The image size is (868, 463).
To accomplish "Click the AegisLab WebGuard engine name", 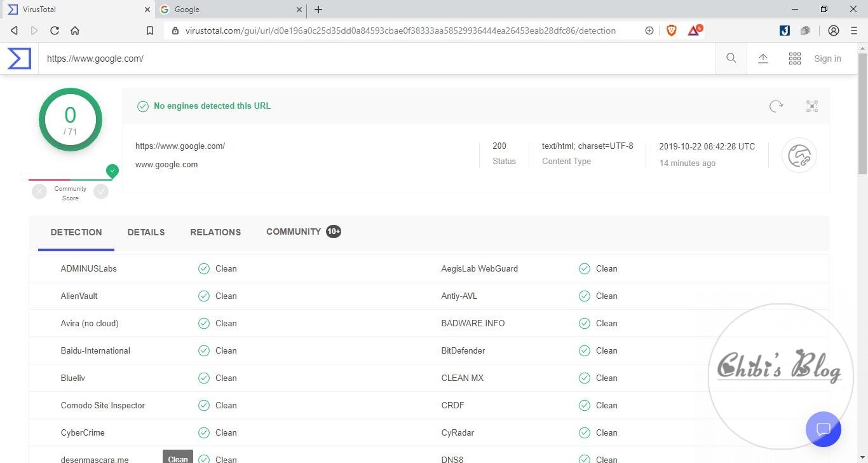I will pos(480,268).
